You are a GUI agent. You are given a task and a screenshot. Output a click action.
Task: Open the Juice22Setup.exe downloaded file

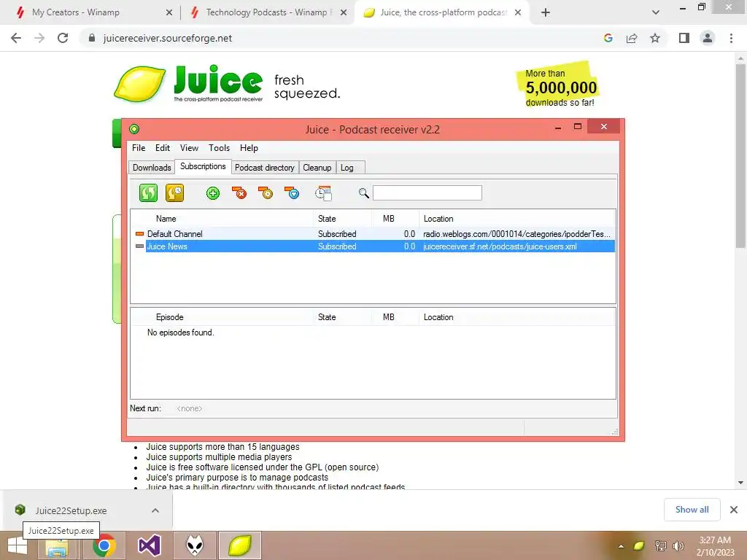(71, 510)
